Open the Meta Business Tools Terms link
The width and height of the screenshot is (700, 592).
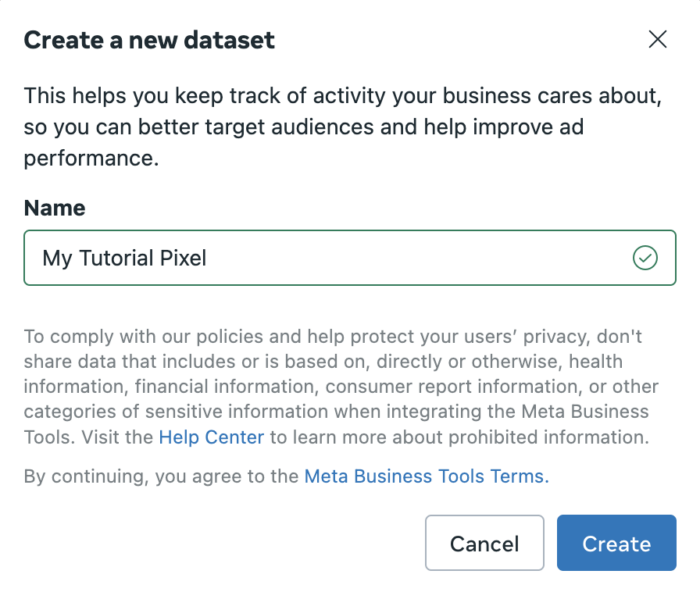tap(426, 477)
